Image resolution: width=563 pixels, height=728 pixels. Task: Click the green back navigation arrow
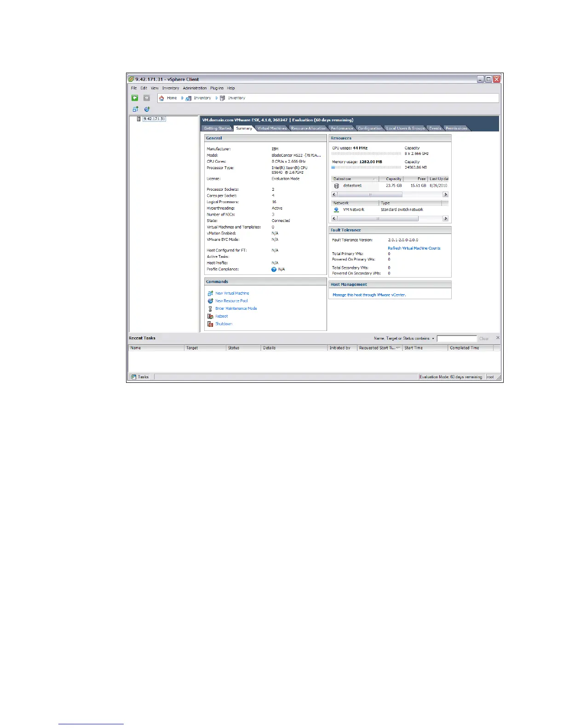(135, 98)
